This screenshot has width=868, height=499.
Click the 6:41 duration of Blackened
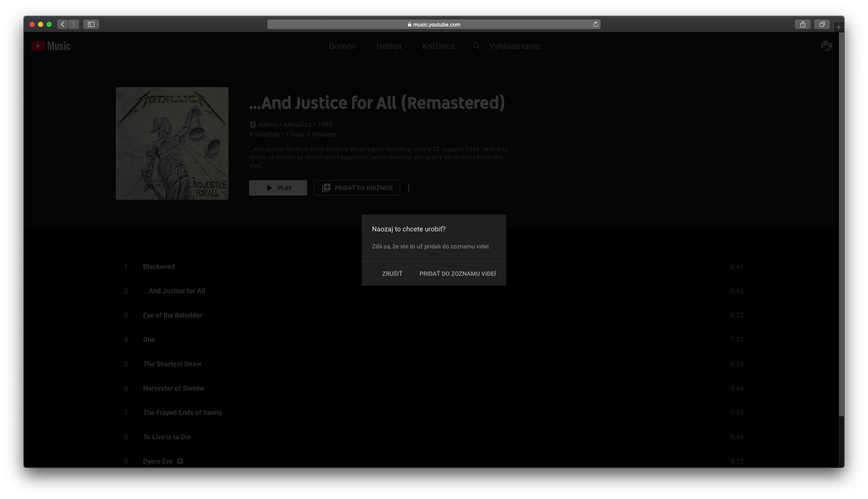737,267
